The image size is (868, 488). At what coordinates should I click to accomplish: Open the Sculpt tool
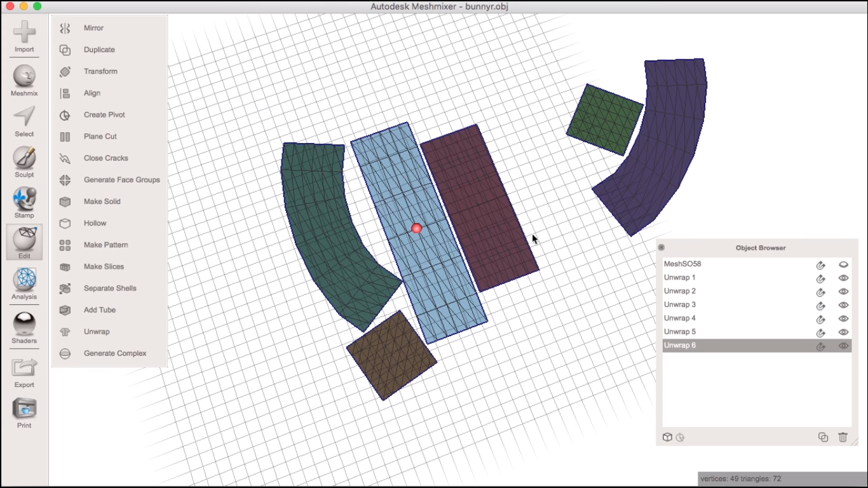[x=24, y=161]
